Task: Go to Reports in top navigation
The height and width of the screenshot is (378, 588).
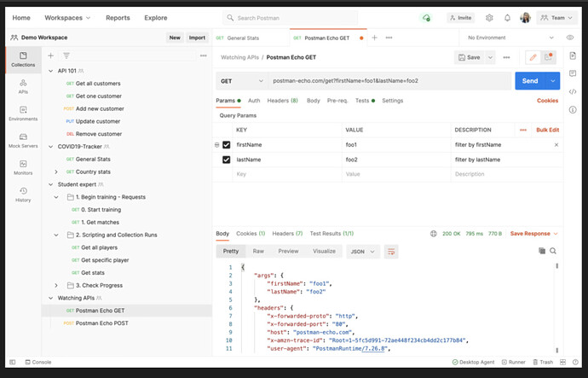Action: [118, 18]
